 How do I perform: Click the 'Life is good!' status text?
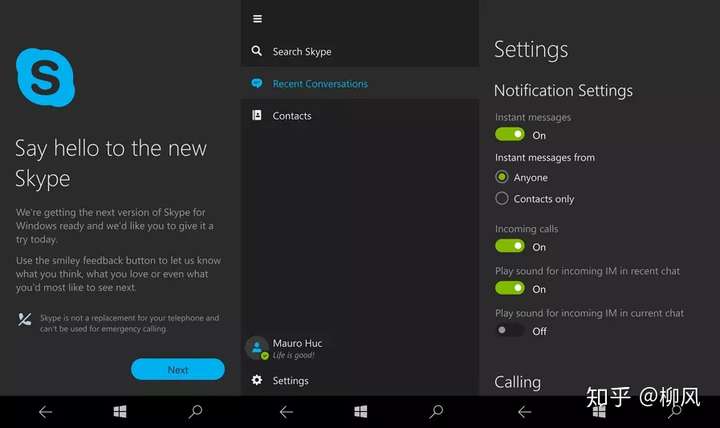[293, 355]
